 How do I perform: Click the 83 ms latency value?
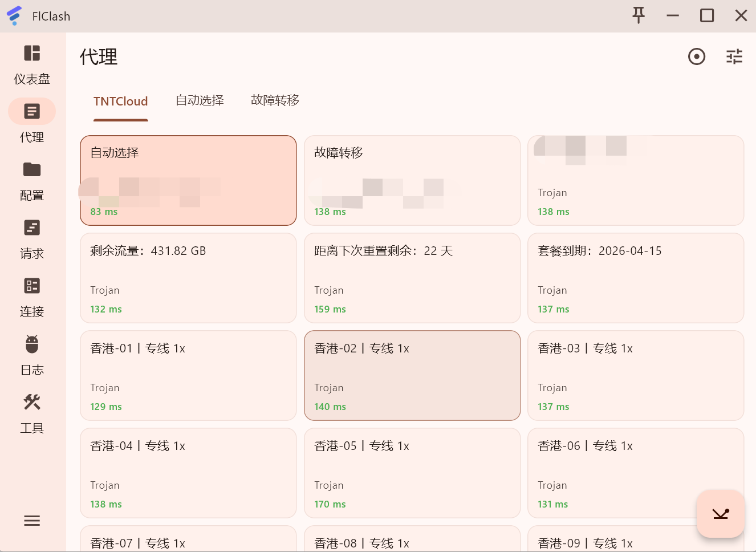[x=100, y=211]
